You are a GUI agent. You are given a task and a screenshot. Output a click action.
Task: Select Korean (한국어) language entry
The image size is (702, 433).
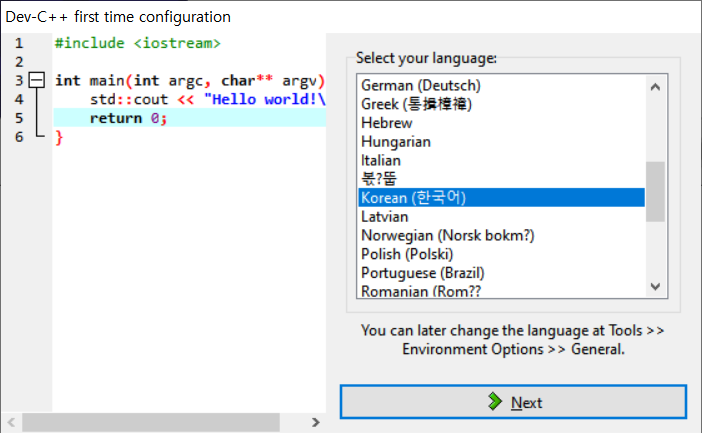pyautogui.click(x=501, y=197)
